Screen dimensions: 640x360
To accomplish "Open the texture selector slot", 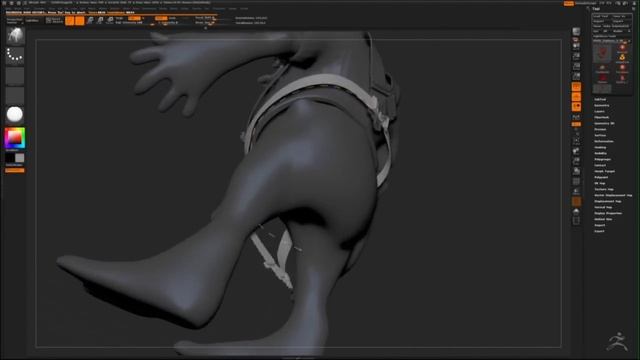I will 15,96.
